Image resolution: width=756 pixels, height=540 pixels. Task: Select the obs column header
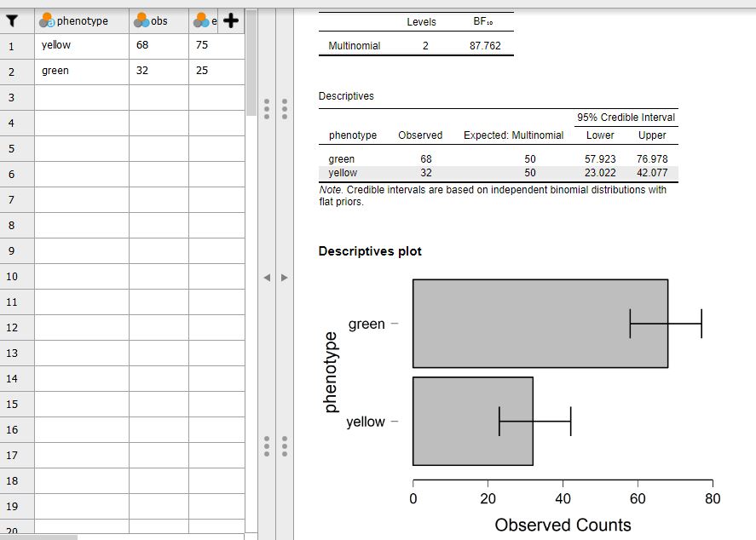coord(159,20)
